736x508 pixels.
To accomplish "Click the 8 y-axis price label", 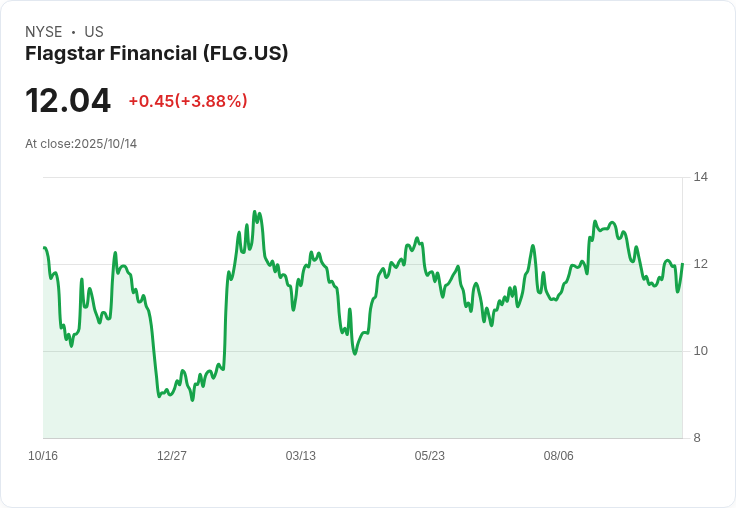I will click(698, 438).
